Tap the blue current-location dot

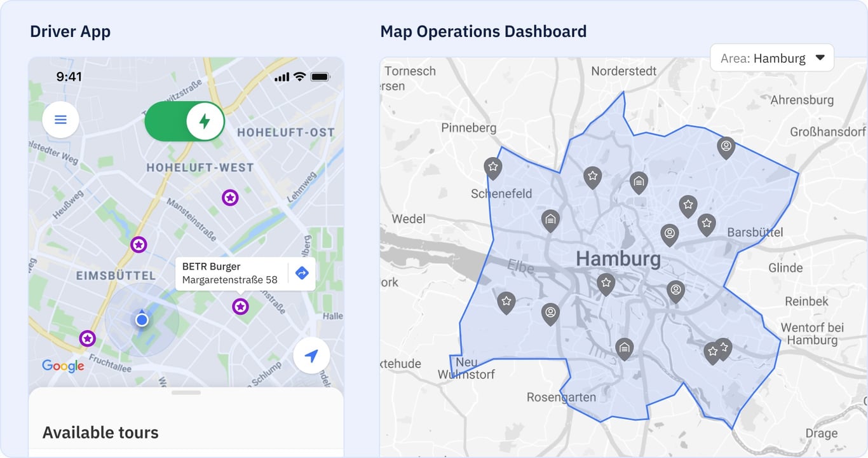[142, 319]
